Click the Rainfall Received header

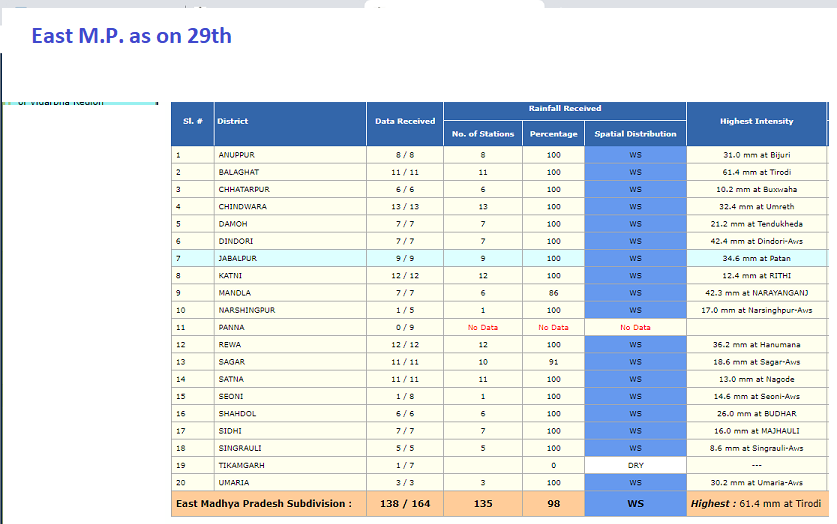(565, 111)
